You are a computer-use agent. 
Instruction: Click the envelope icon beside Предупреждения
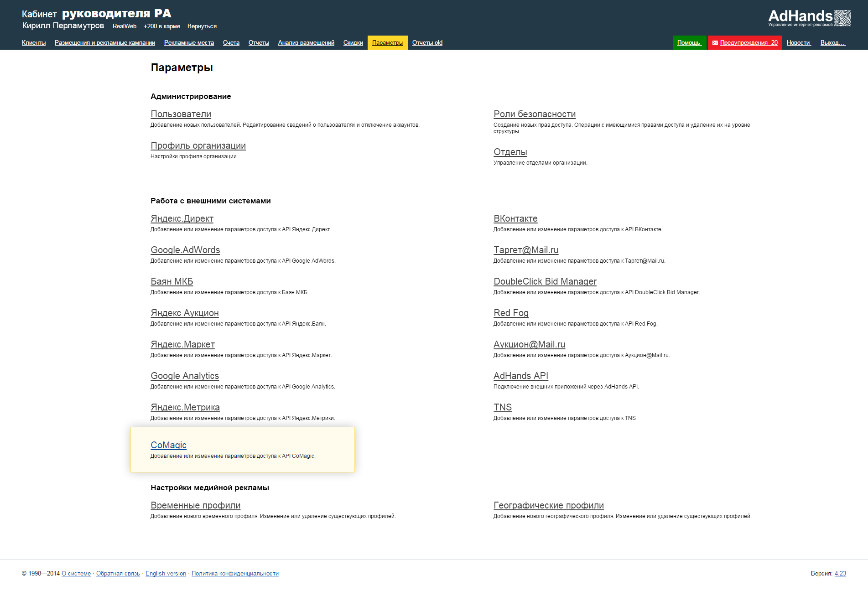(x=715, y=43)
